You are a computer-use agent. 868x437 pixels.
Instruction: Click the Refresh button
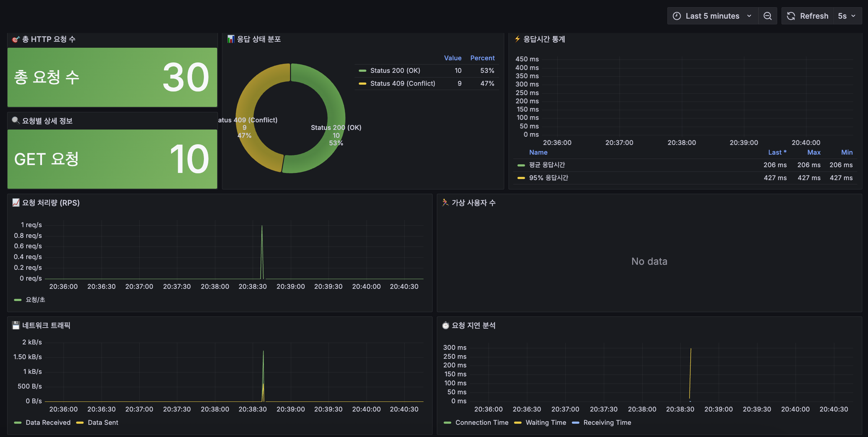coord(814,16)
